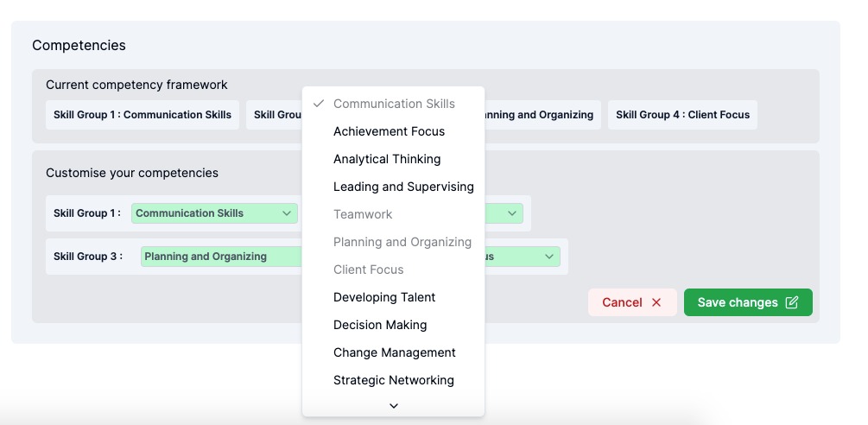Select Achievement Focus from the list
868x425 pixels.
tap(389, 131)
